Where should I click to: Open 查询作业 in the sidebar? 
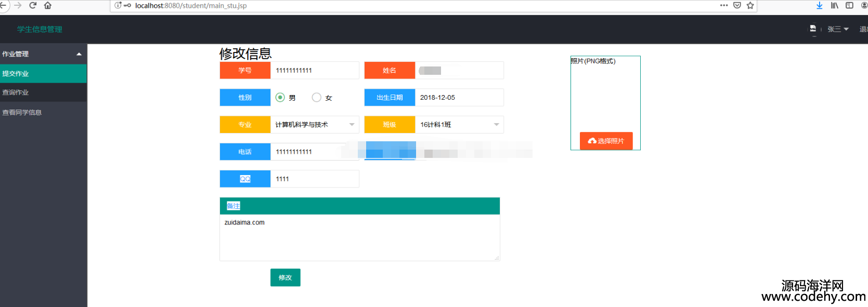pyautogui.click(x=43, y=92)
